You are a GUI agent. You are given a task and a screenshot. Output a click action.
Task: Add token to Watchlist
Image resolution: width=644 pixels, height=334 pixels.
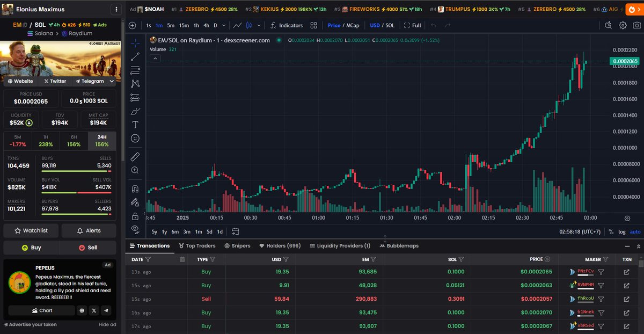coord(31,230)
